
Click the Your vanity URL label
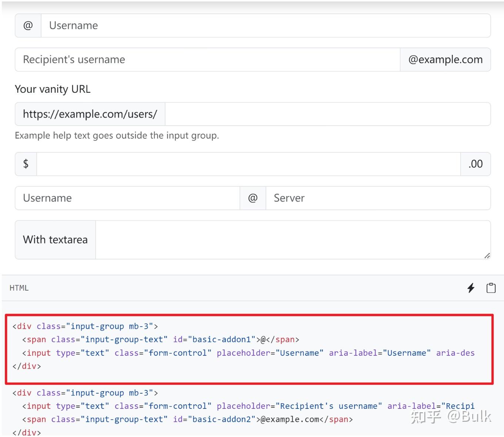[53, 89]
